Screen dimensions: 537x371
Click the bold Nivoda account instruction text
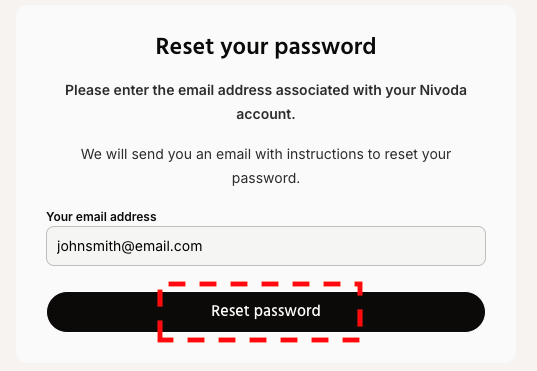pos(266,102)
